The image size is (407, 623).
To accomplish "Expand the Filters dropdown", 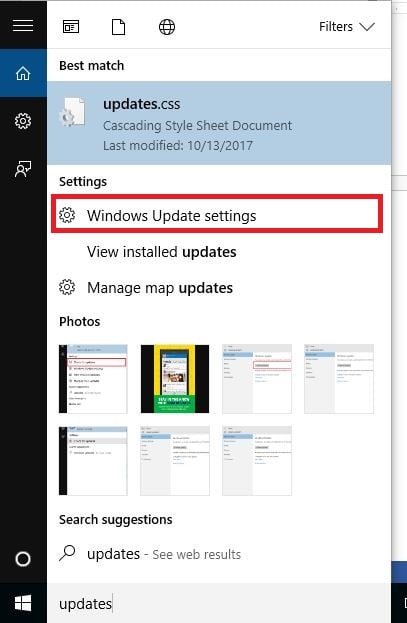I will pyautogui.click(x=347, y=27).
